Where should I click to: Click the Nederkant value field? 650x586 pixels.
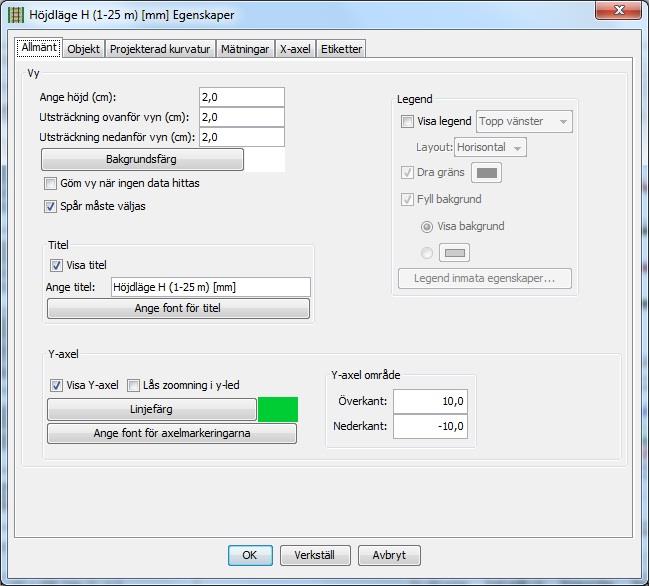(x=430, y=426)
